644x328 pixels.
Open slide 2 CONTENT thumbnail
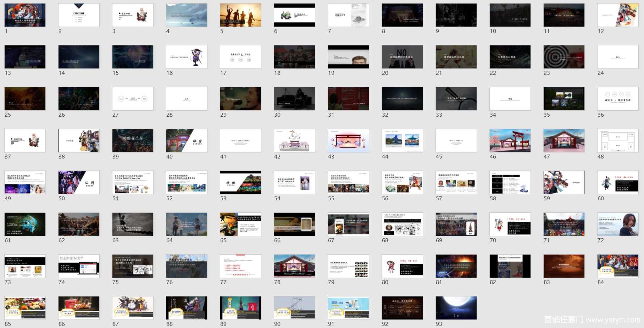point(79,15)
